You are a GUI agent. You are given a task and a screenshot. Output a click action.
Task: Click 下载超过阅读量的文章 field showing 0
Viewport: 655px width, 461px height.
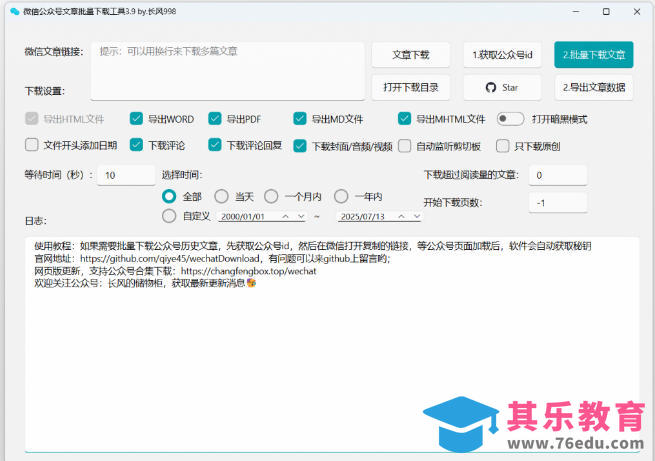point(558,175)
